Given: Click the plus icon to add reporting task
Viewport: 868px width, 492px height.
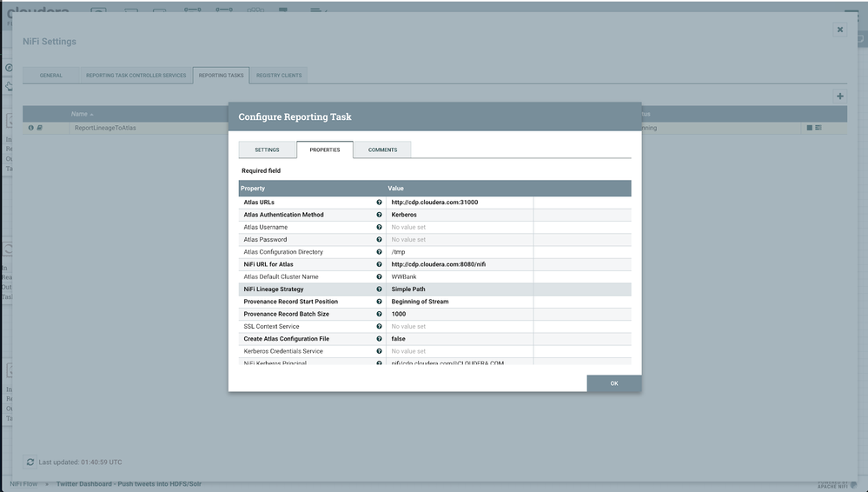Looking at the screenshot, I should (840, 96).
